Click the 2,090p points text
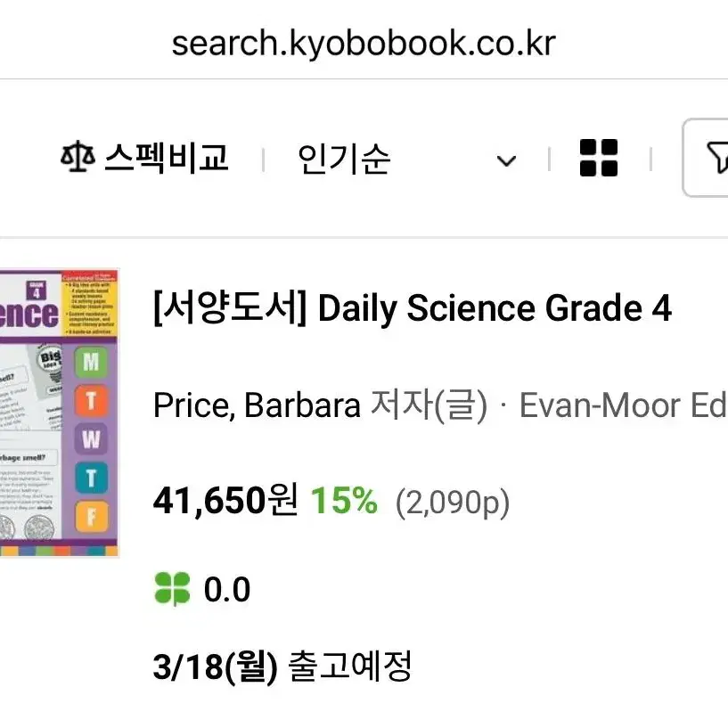728x728 pixels. pos(452,503)
